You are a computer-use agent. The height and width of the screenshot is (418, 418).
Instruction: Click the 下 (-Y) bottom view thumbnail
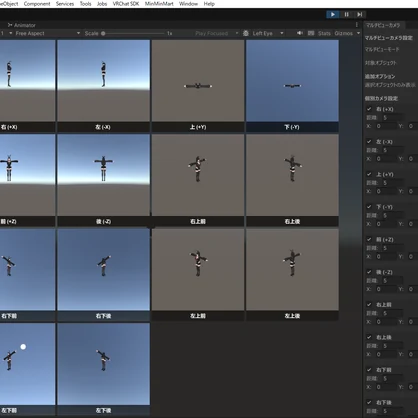(x=292, y=81)
